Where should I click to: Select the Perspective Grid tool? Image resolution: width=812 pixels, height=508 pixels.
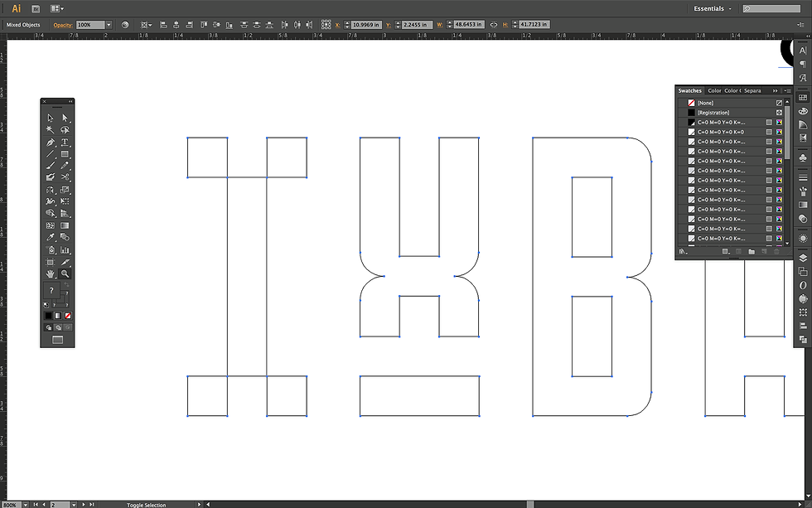65,213
